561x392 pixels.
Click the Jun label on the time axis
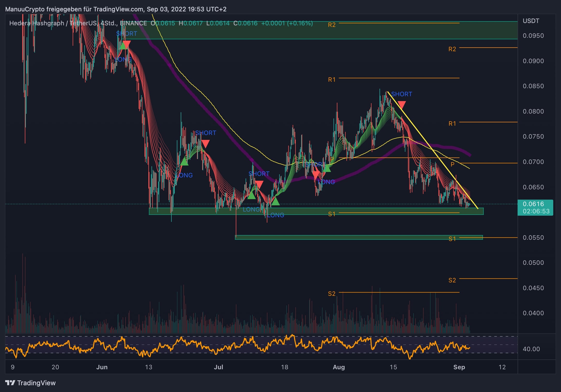(102, 367)
